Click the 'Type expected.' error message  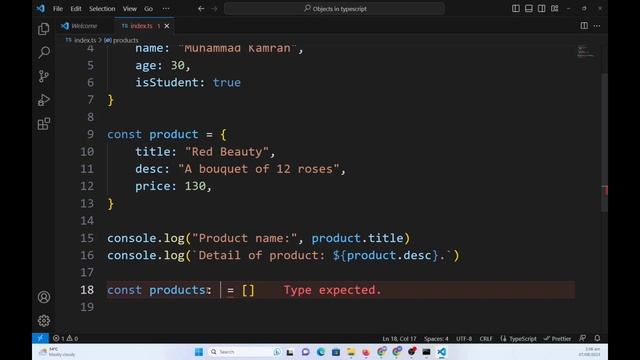point(332,290)
